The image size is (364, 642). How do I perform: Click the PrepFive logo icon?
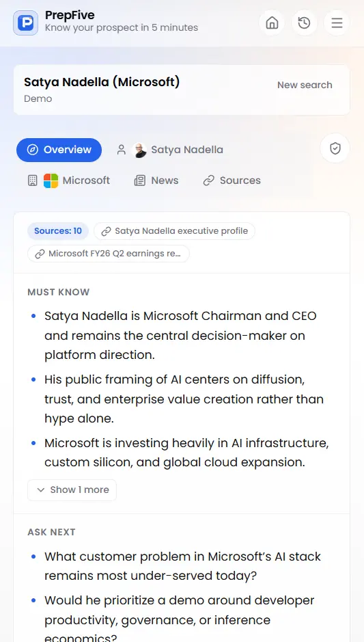coord(26,23)
